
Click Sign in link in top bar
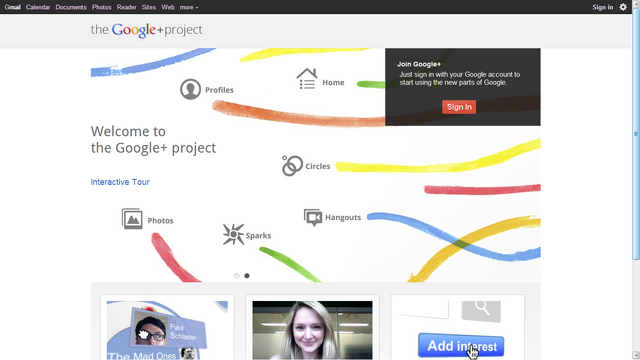[602, 7]
